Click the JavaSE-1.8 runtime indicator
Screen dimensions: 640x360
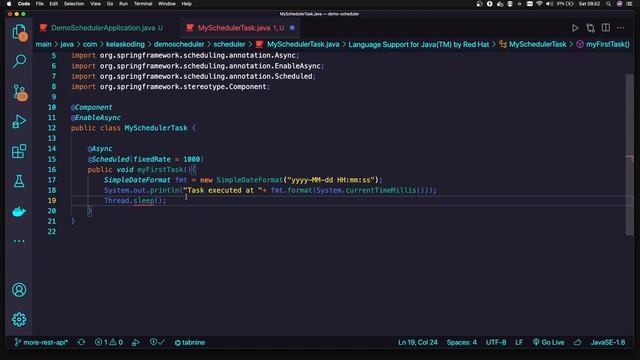[608, 342]
